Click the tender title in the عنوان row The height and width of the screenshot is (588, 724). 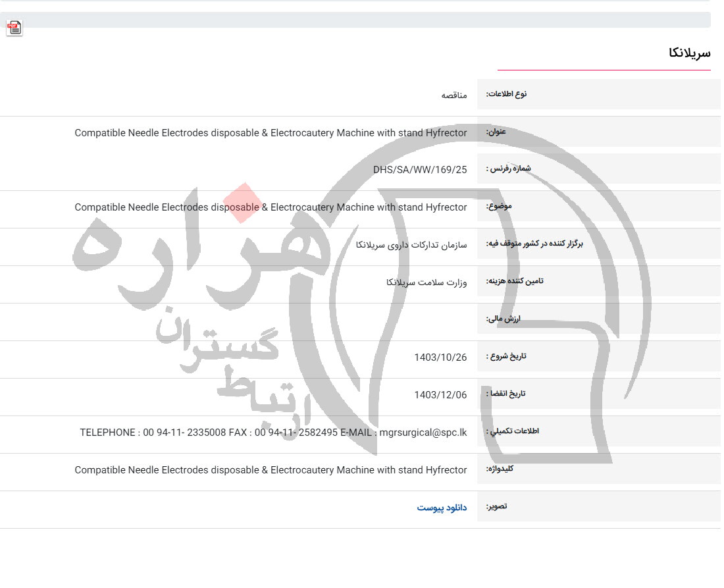(271, 133)
